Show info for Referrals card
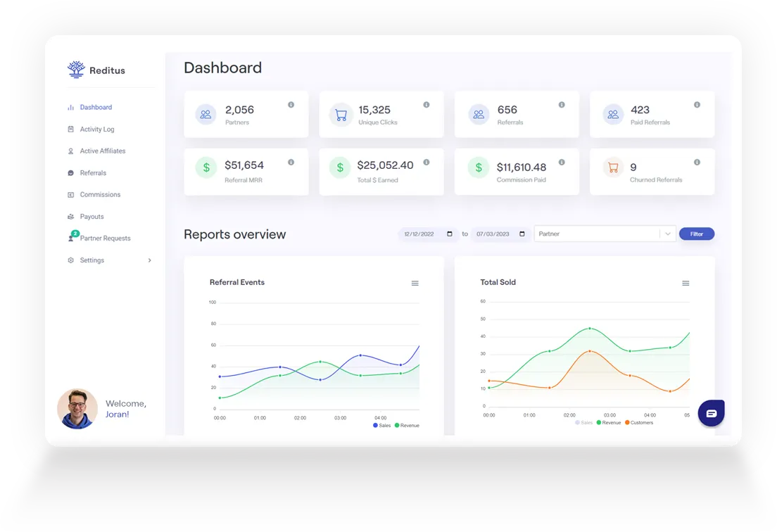 [562, 105]
